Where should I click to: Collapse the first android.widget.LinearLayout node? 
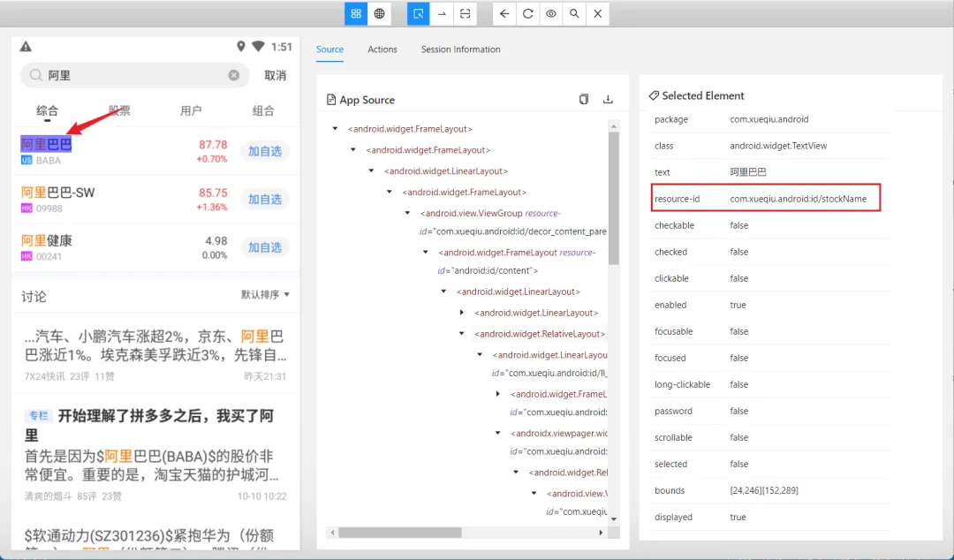click(372, 171)
